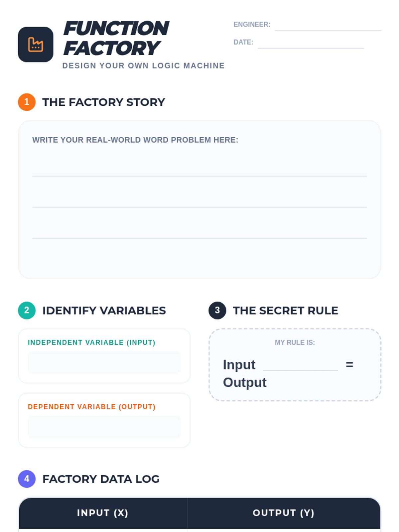Click the Function Factory title

tap(116, 38)
